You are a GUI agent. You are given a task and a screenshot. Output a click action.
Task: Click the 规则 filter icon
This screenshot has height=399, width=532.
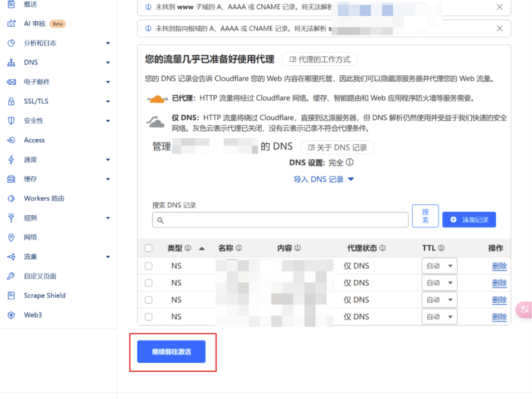[11, 218]
